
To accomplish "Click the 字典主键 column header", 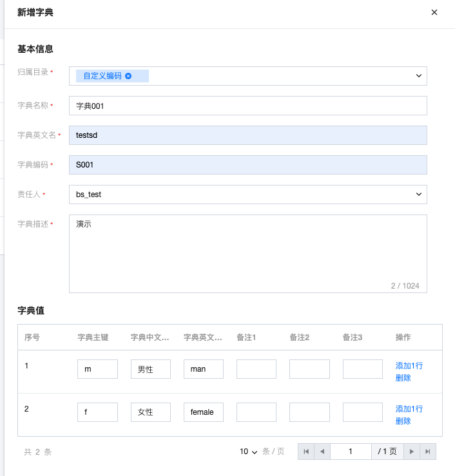I will point(93,338).
